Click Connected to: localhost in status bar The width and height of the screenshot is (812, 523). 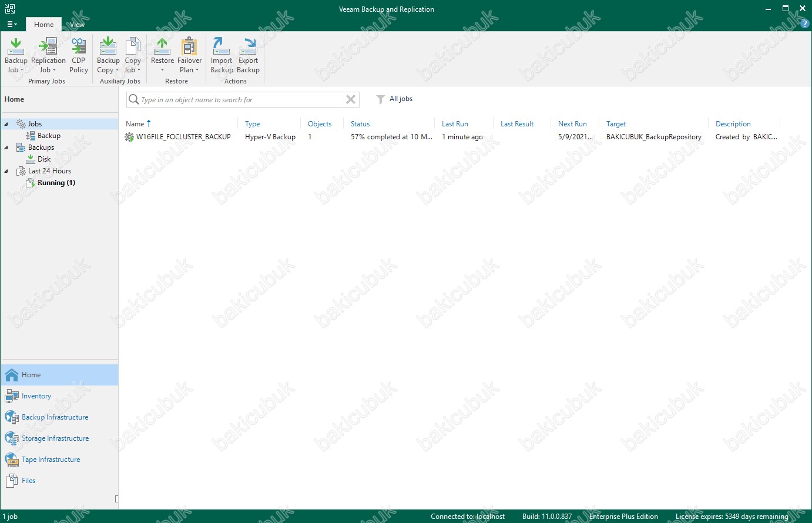pos(468,517)
